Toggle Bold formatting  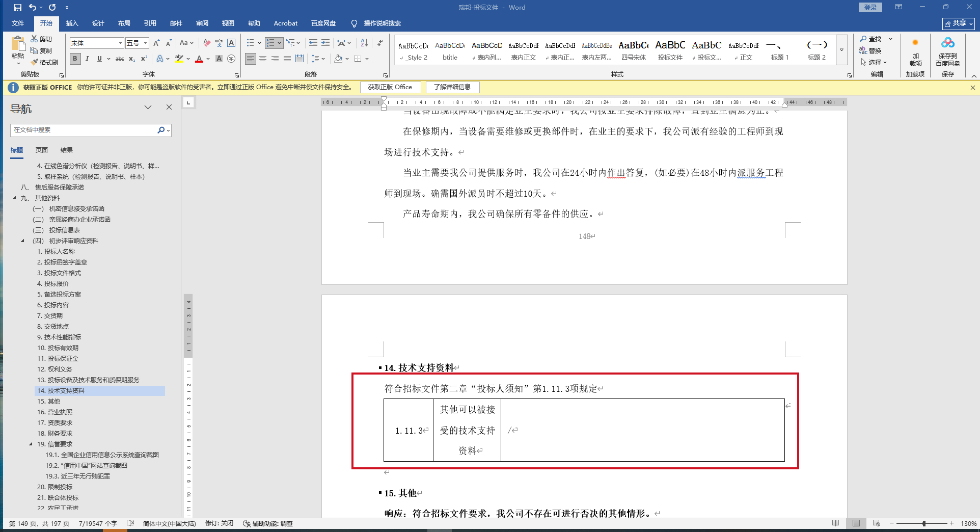click(x=75, y=59)
